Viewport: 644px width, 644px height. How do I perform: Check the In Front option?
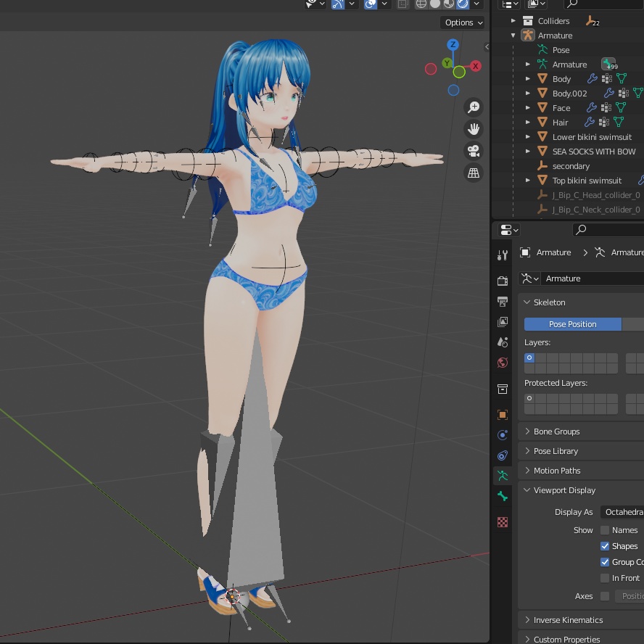coord(605,578)
